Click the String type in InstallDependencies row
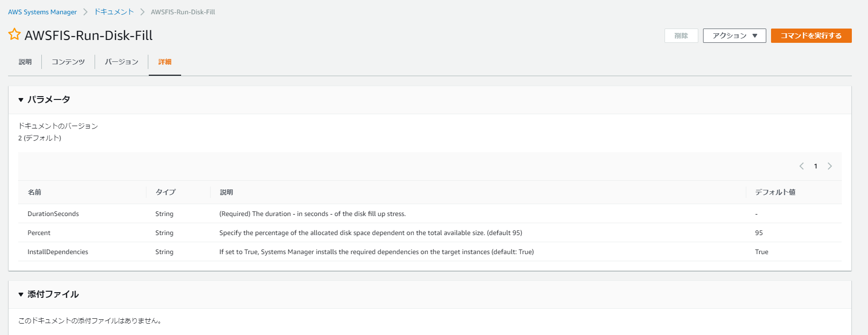Viewport: 868px width, 335px height. point(164,252)
